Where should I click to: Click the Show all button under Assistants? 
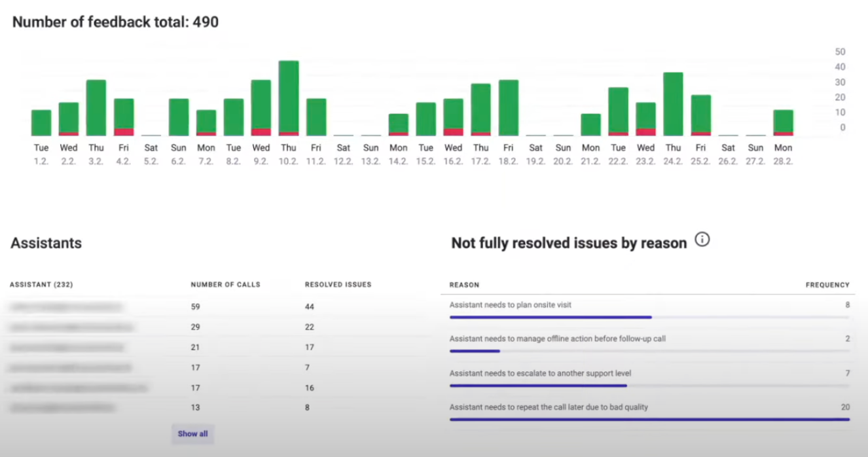192,433
